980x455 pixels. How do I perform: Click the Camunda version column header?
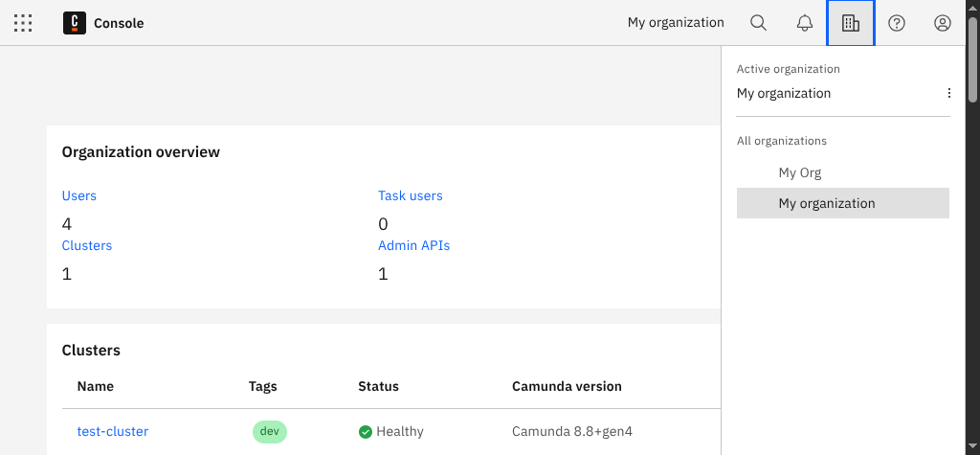tap(567, 386)
